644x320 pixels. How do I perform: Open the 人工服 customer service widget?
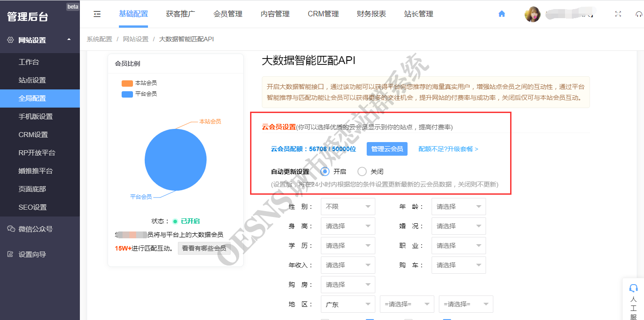[x=634, y=300]
